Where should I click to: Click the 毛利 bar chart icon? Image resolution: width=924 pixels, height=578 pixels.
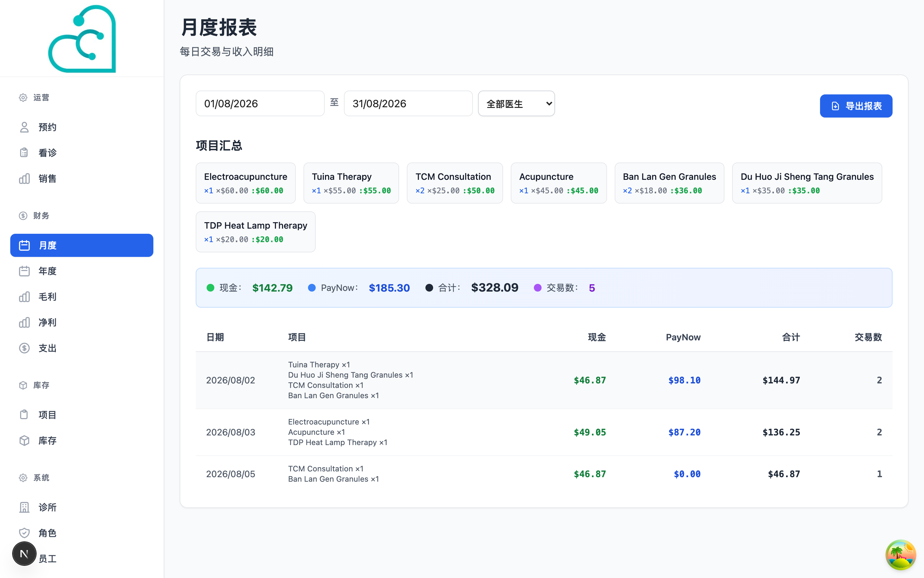[24, 297]
